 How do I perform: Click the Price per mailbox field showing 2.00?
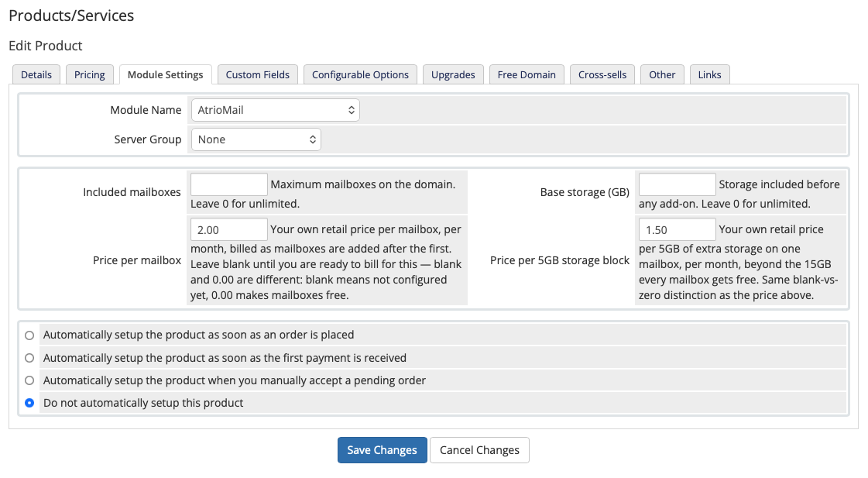pyautogui.click(x=229, y=229)
